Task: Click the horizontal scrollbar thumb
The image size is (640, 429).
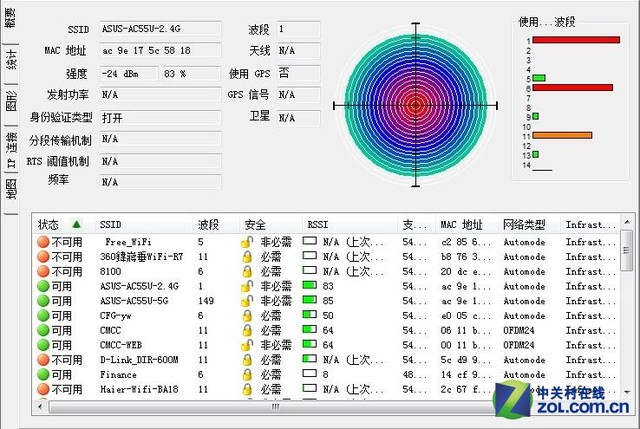Action: [x=273, y=406]
